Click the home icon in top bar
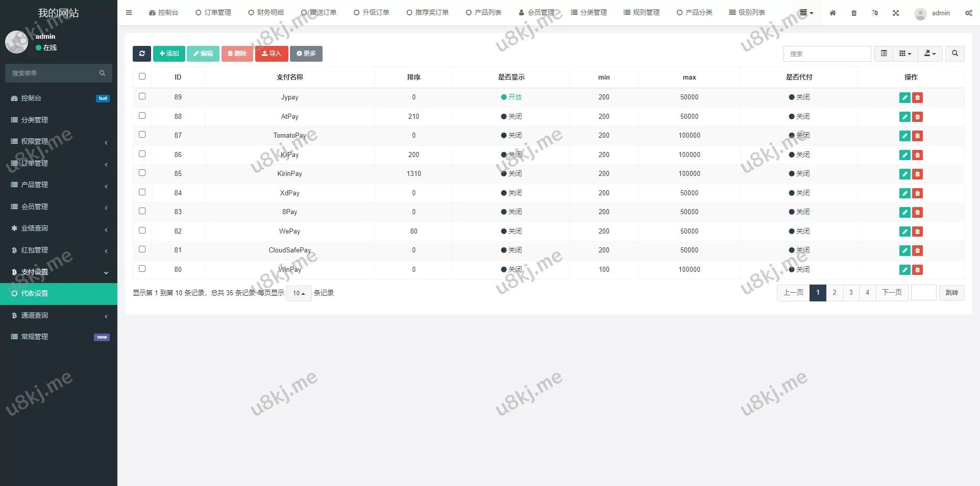 tap(832, 13)
